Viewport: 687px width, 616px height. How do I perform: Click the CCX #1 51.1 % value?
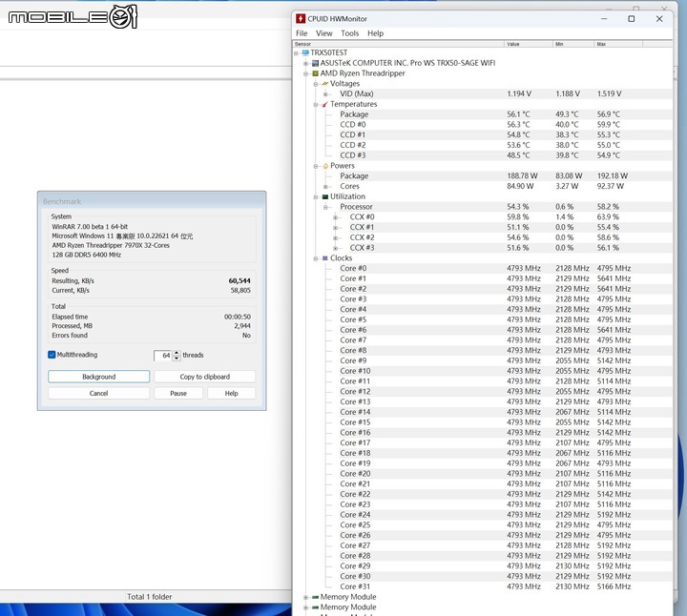pyautogui.click(x=518, y=227)
